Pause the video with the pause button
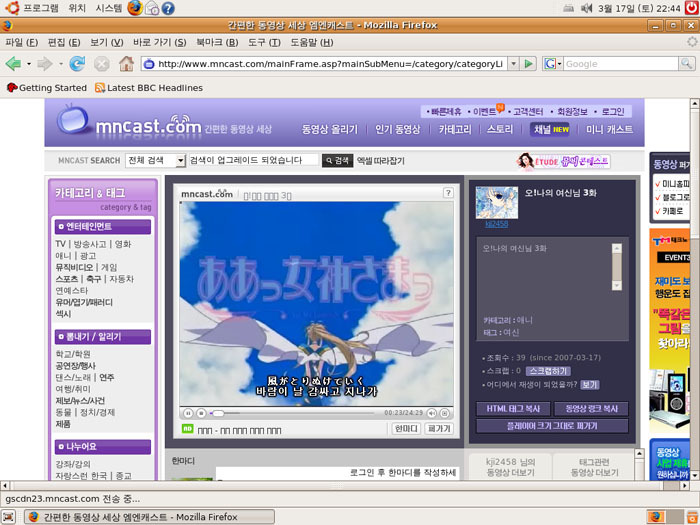This screenshot has height=525, width=700. click(x=188, y=413)
